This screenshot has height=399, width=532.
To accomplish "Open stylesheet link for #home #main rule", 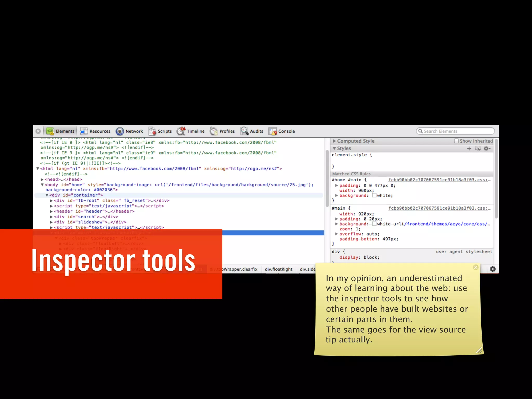I will click(440, 180).
